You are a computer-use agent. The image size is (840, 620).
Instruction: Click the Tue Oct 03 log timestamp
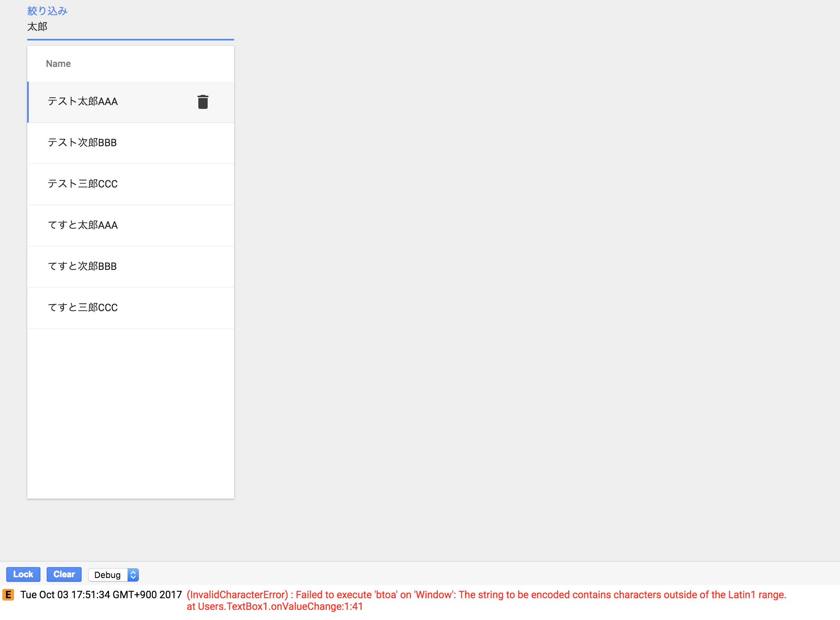(101, 595)
